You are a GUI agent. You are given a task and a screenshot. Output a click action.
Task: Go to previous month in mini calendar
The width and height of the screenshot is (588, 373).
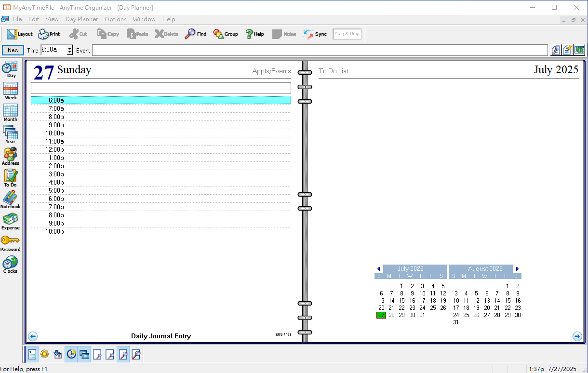click(x=378, y=269)
